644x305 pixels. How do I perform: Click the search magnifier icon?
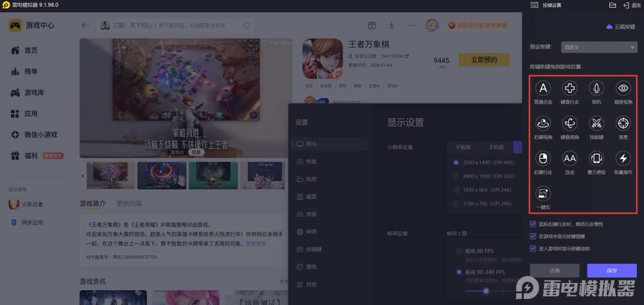tap(247, 26)
